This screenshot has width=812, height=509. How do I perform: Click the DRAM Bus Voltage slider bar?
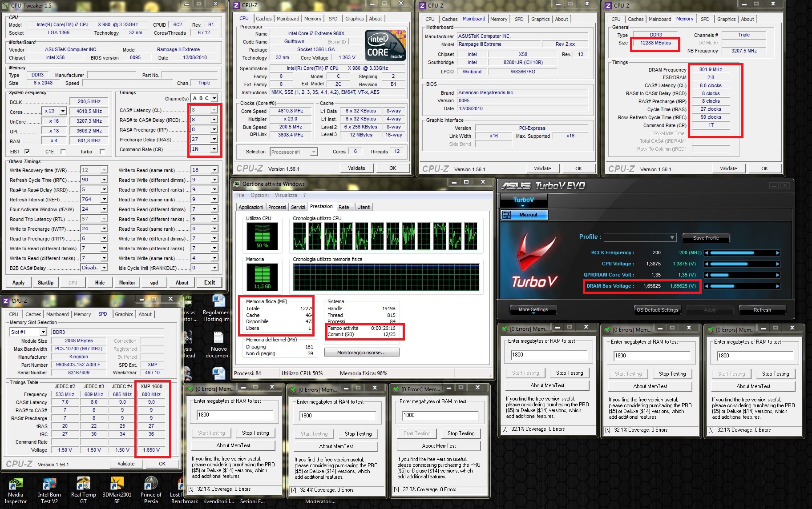click(x=742, y=286)
